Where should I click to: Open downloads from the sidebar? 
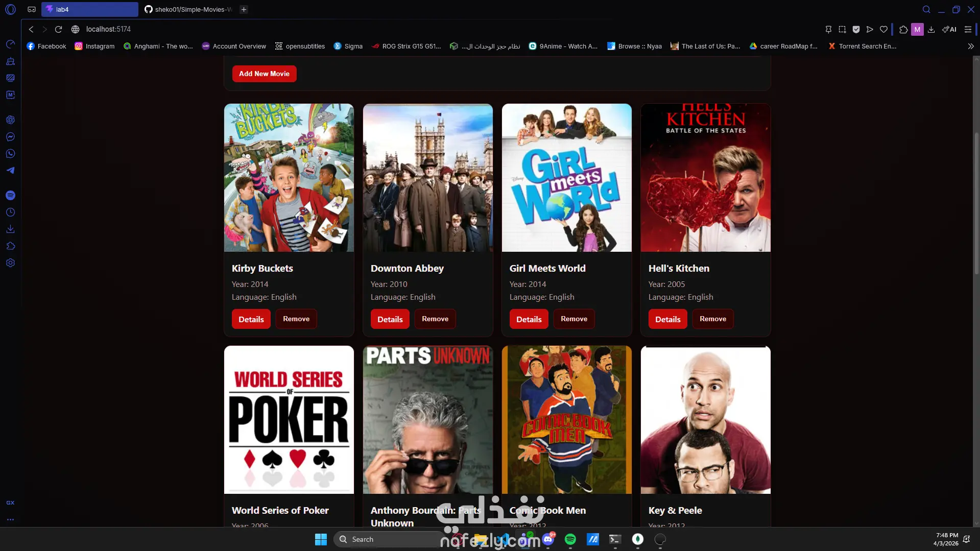click(x=10, y=229)
